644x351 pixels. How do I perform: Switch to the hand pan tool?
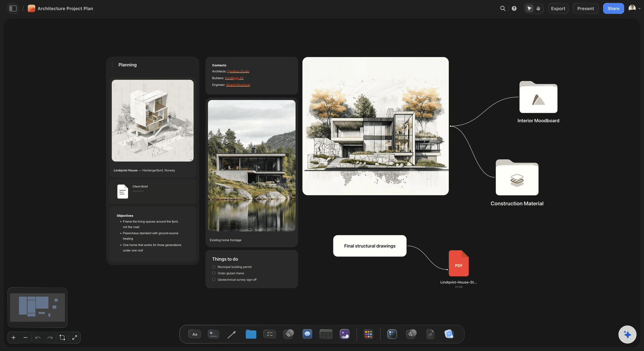538,8
